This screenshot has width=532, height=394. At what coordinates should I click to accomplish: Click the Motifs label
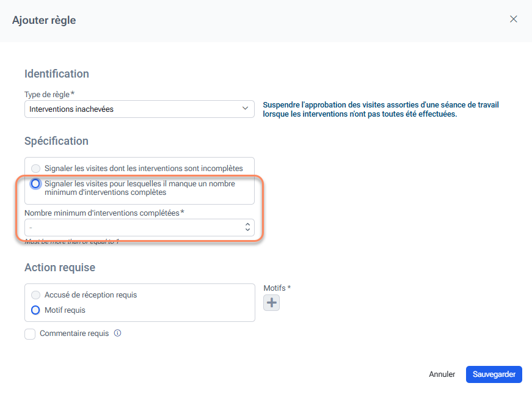tap(276, 288)
